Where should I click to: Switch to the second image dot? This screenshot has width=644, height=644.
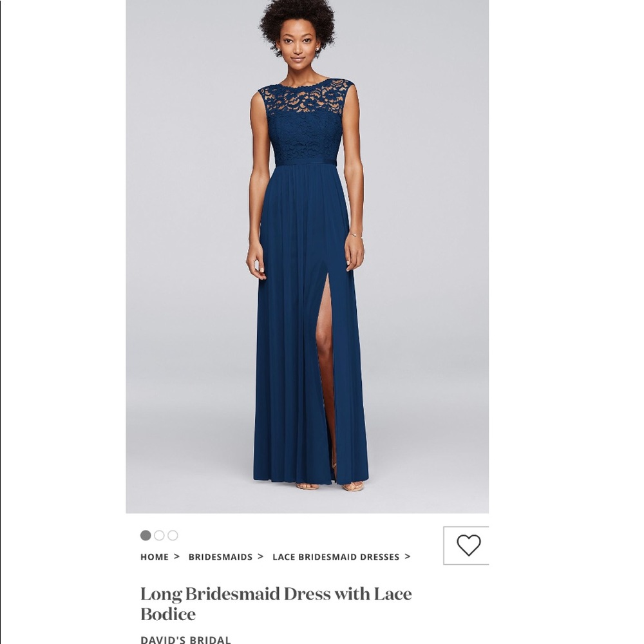tap(159, 535)
